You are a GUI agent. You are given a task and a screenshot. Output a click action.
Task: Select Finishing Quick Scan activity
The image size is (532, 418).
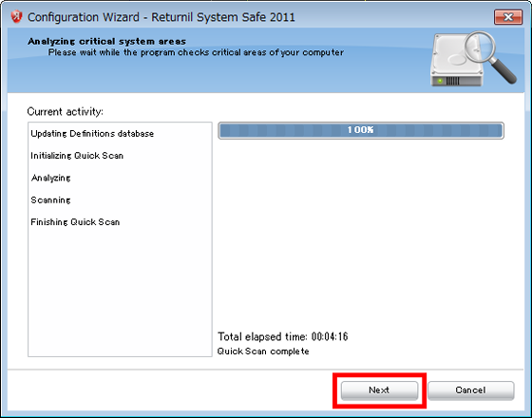coord(75,222)
